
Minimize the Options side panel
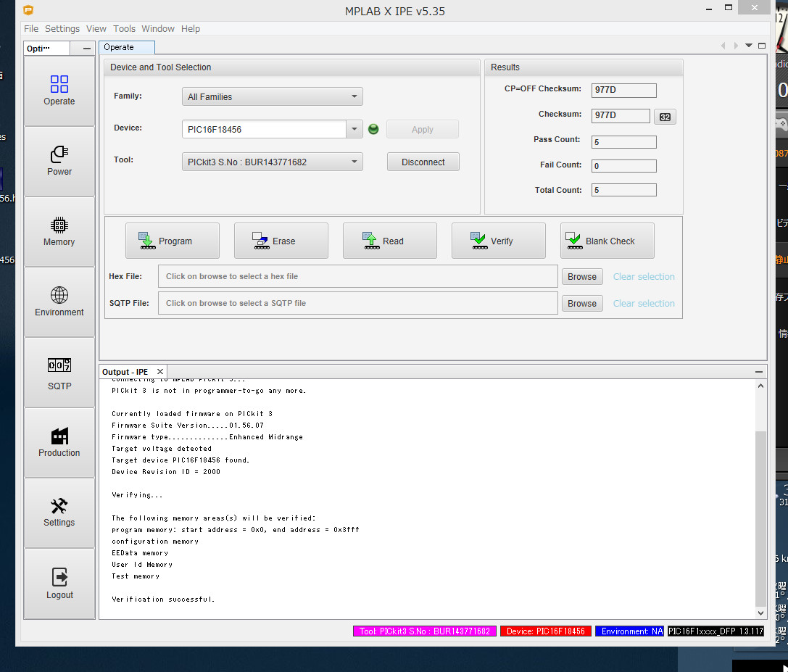[87, 49]
